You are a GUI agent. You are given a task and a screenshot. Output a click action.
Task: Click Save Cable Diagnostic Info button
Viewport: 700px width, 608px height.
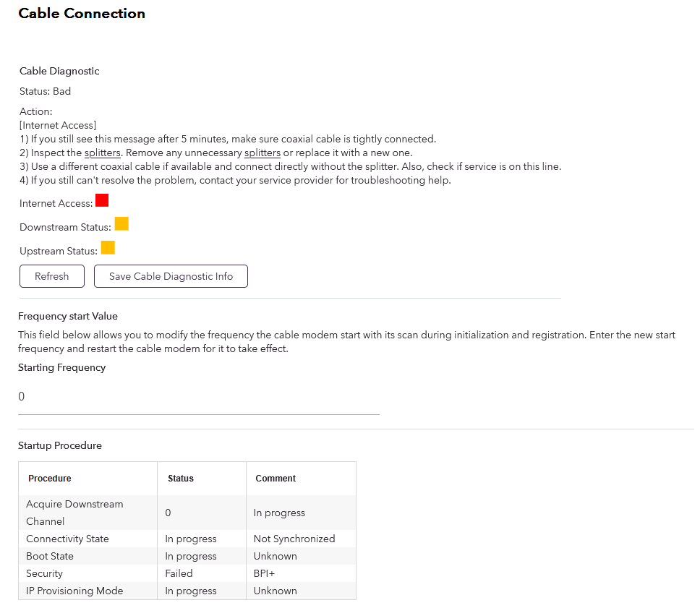click(x=171, y=276)
